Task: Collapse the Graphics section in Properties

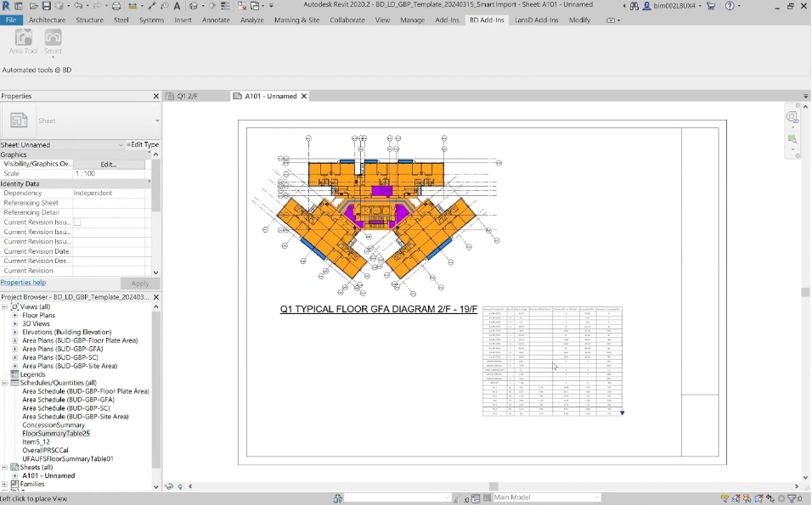Action: point(150,154)
